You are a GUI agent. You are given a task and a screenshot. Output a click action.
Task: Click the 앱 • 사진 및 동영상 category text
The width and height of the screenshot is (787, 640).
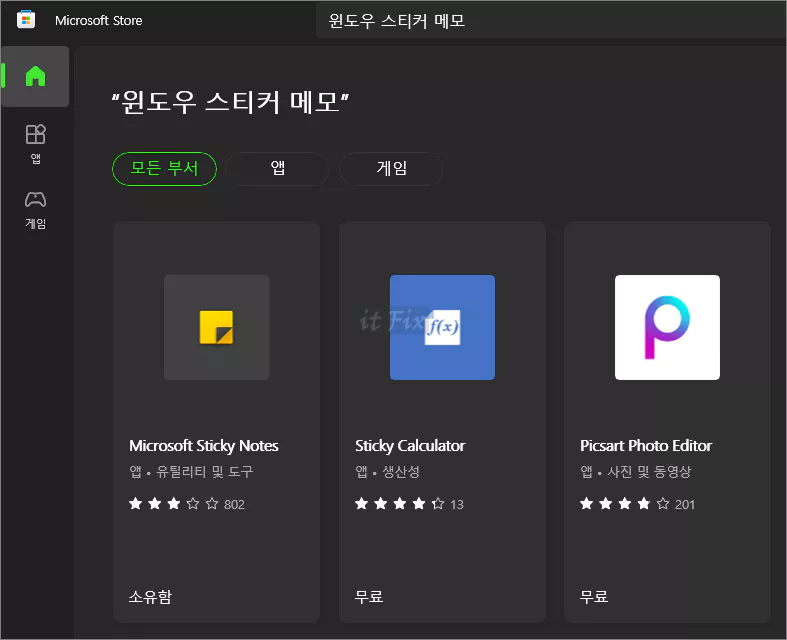[636, 472]
